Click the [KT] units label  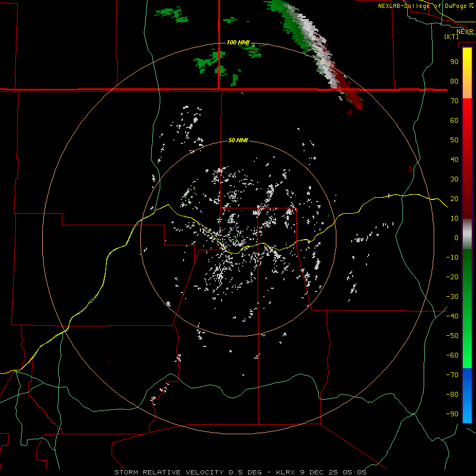coord(451,36)
